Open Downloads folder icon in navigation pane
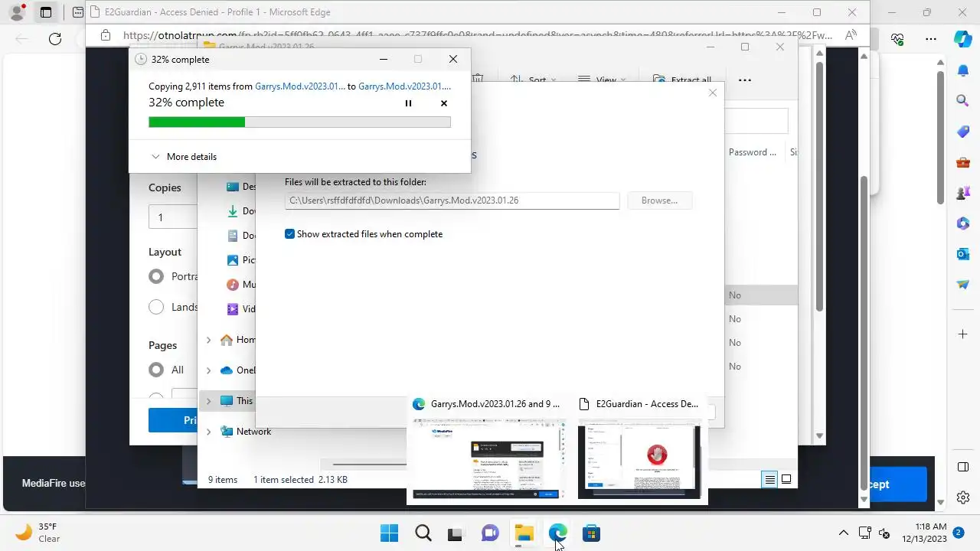 point(233,211)
